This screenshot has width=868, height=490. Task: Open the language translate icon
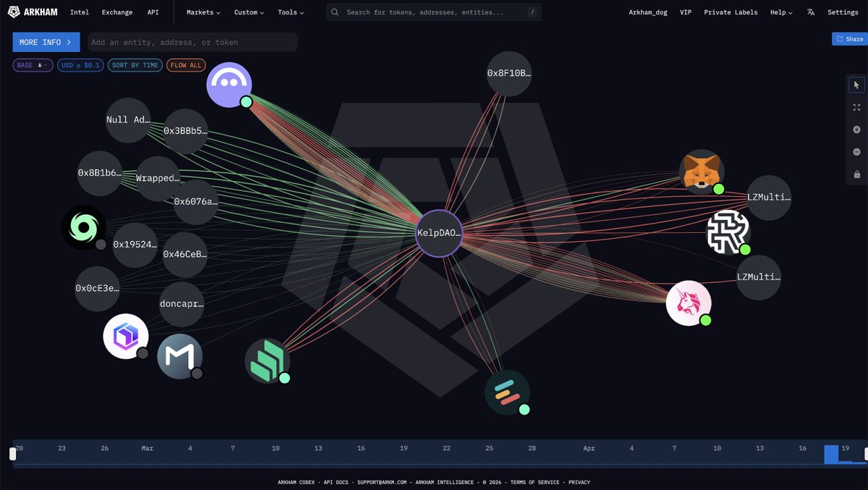tap(811, 12)
